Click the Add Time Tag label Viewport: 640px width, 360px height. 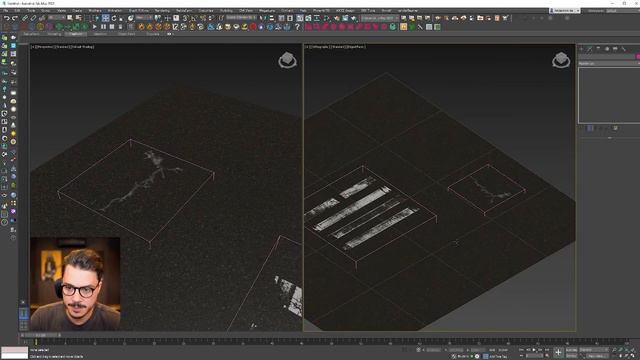point(498,356)
